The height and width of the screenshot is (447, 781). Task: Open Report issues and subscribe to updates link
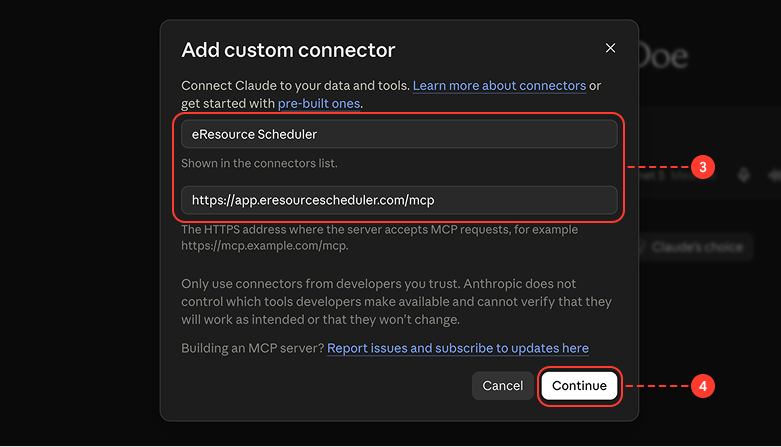[x=458, y=348]
